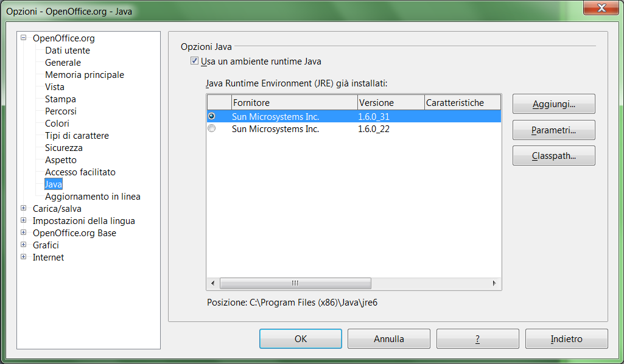Viewport: 624px width, 364px height.
Task: Click the highlighted Sun Microsystems Inc. row for 1.6.0_31
Action: pyautogui.click(x=354, y=116)
